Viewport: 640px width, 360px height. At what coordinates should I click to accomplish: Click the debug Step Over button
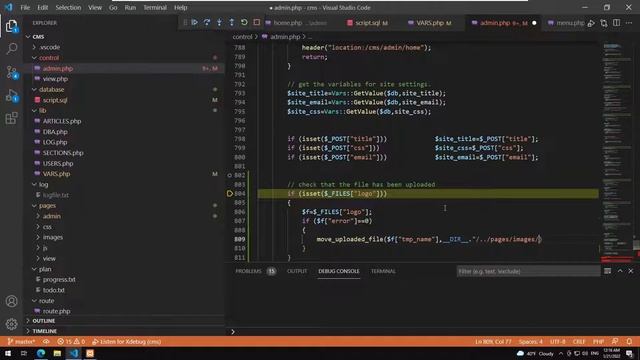click(x=207, y=22)
